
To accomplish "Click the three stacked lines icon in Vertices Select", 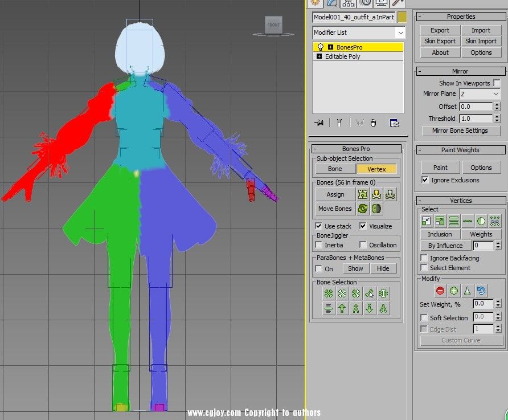I will pyautogui.click(x=453, y=221).
